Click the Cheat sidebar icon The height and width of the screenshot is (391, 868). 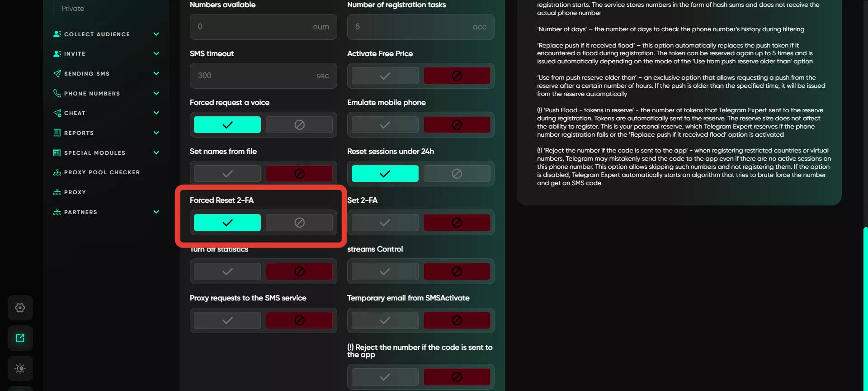pos(57,113)
